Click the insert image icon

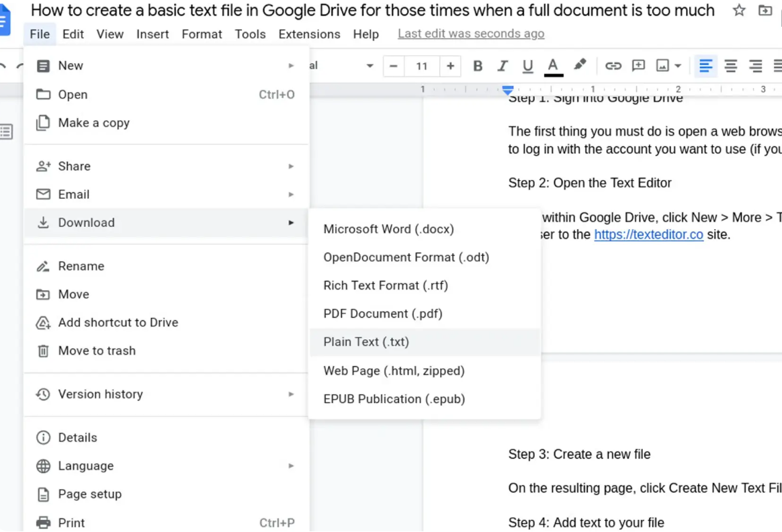tap(662, 66)
